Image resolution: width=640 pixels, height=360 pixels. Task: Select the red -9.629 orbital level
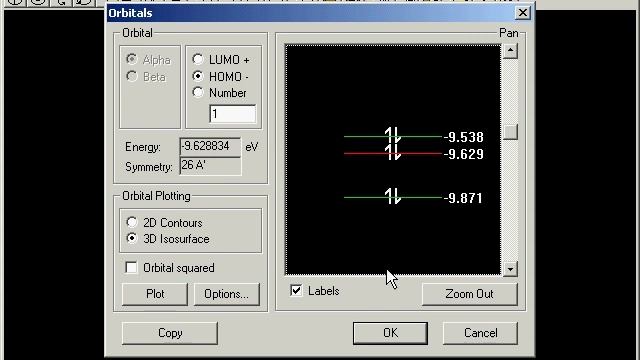393,153
